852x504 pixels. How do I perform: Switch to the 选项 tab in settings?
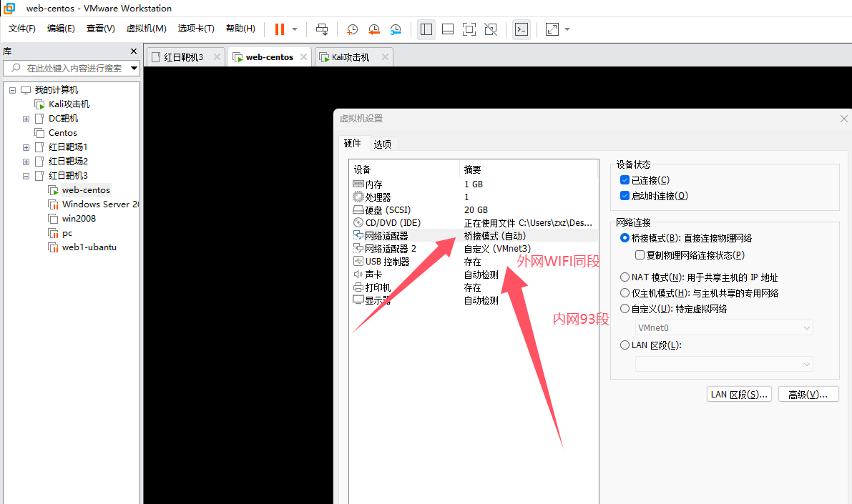(383, 144)
